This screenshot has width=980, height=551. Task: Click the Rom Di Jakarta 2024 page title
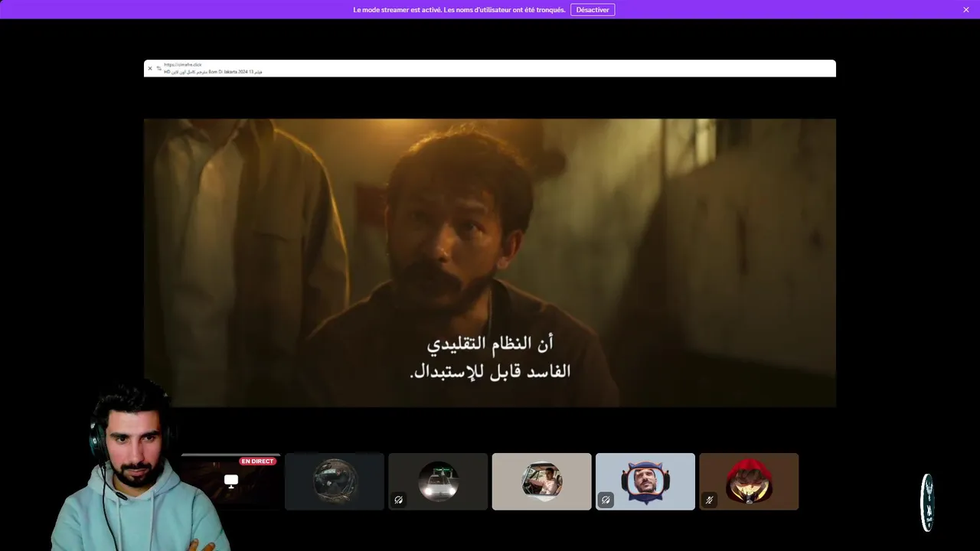click(x=213, y=72)
